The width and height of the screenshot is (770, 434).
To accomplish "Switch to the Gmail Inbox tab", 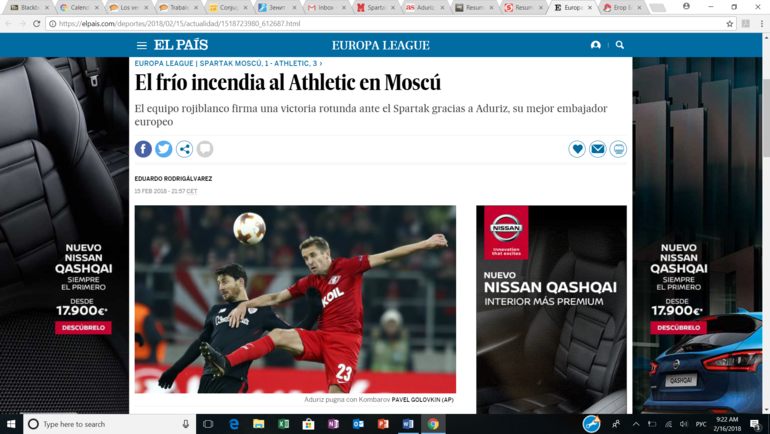I will pos(326,7).
